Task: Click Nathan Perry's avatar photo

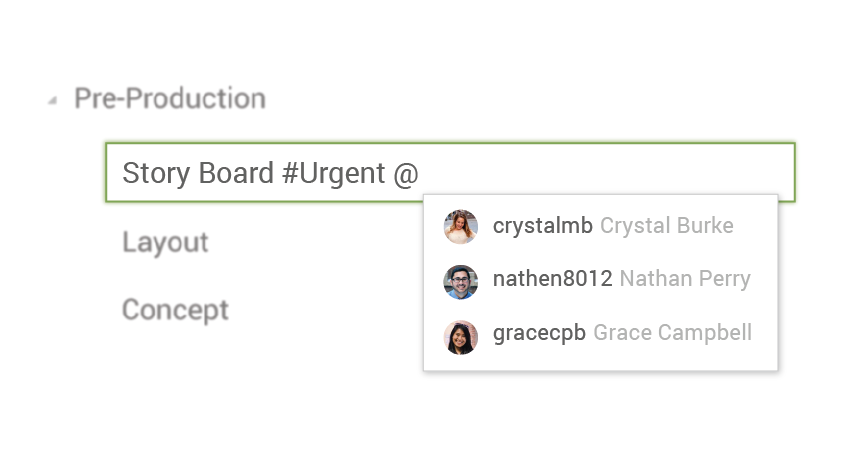Action: (461, 282)
